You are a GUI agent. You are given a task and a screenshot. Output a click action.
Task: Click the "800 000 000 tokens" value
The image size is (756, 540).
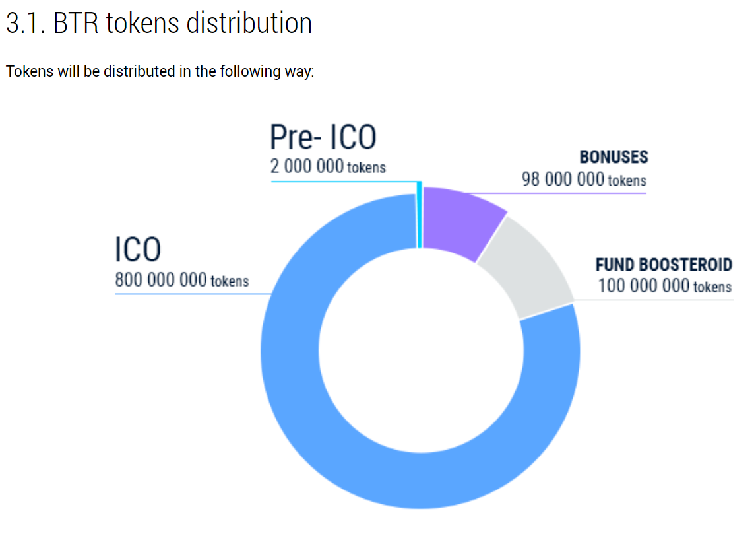point(182,280)
